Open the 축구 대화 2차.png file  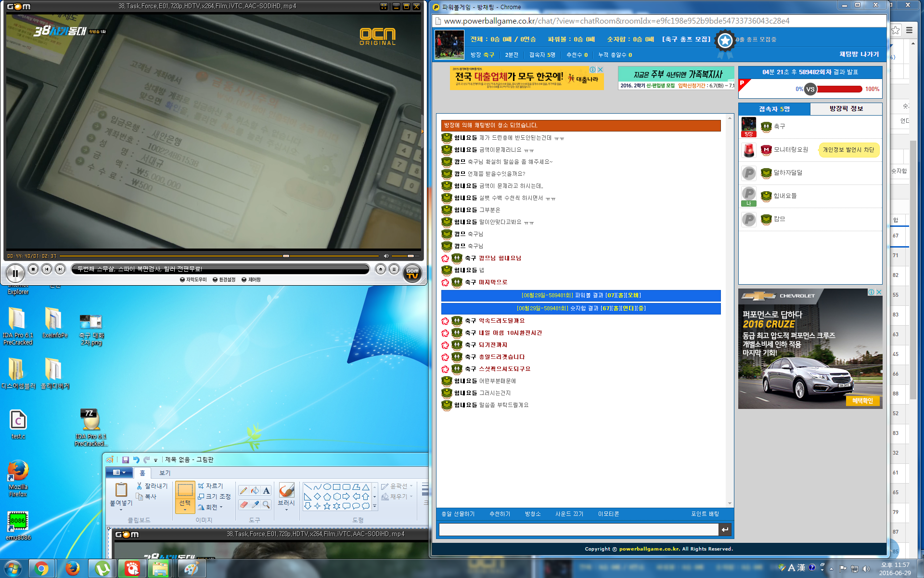point(91,329)
